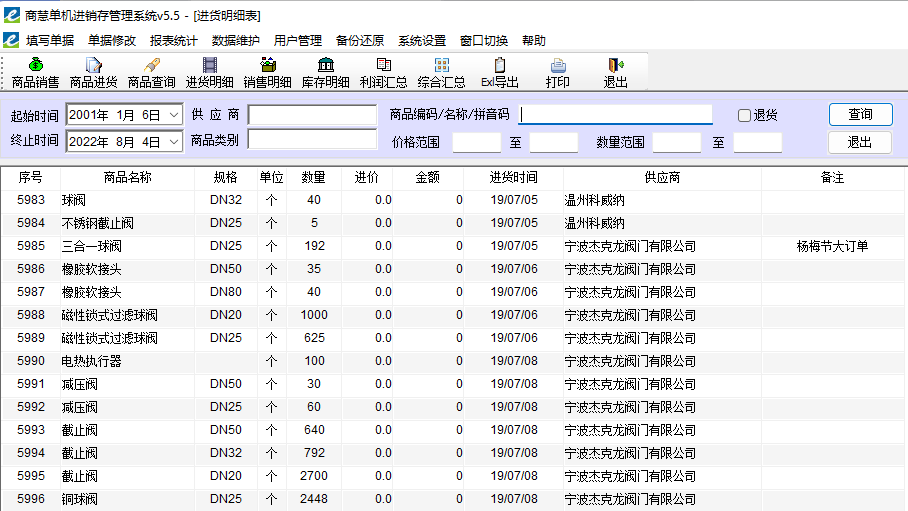This screenshot has height=511, width=908.
Task: Open the 单据修改 menu
Action: click(112, 41)
